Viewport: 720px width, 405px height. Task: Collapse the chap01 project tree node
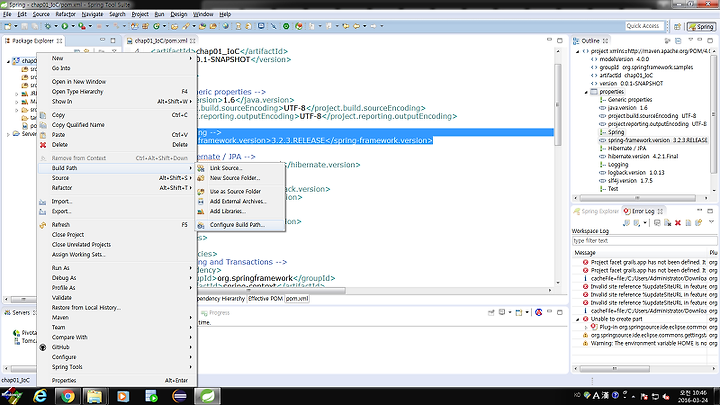tap(8, 61)
